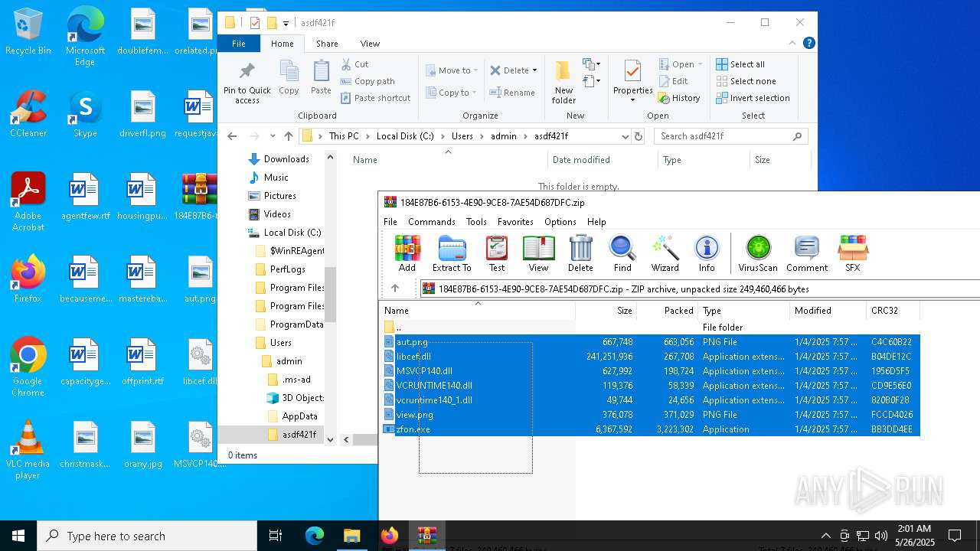Click the SFX icon in WinRAR
Screen dimensions: 980x551
click(852, 253)
